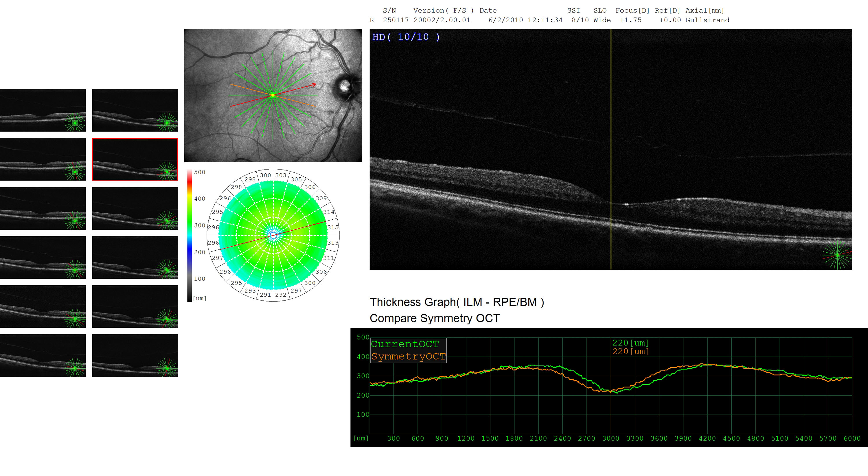Click the Thickness Graph( ILM - RPE/BM ) title
868x476 pixels.
tap(457, 302)
